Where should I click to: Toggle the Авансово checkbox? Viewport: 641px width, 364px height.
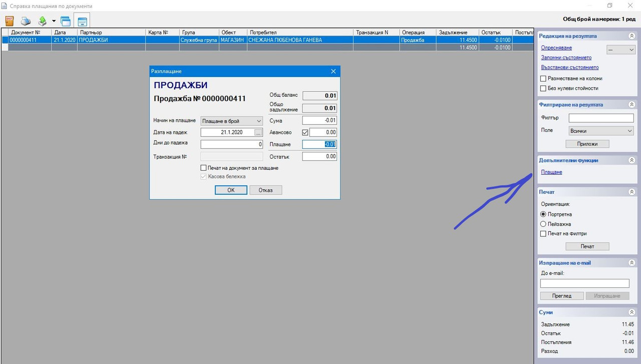click(x=305, y=133)
